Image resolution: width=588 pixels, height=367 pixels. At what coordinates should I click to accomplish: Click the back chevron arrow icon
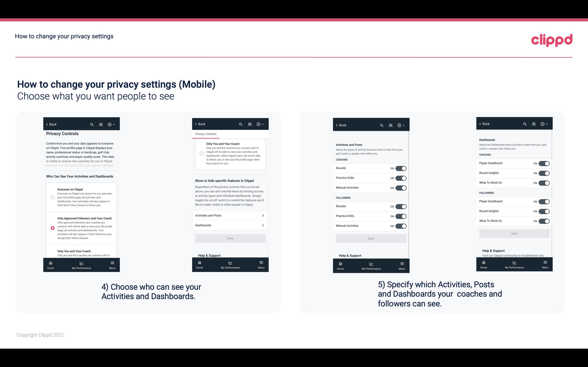47,124
